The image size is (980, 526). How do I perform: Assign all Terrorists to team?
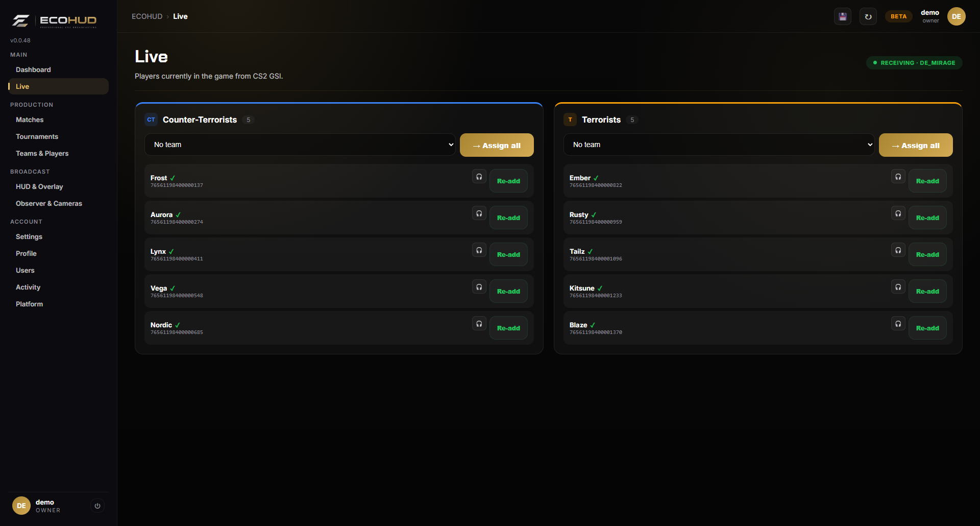[916, 145]
